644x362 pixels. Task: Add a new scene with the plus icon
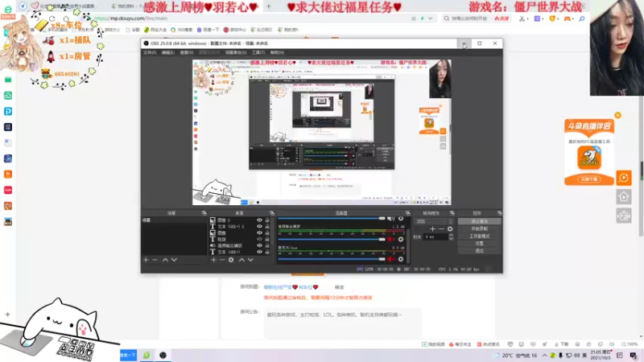pos(146,260)
